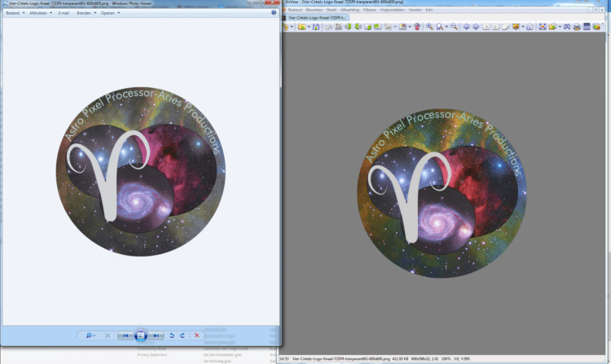Click the print icon in XnView toolbar

tap(577, 27)
